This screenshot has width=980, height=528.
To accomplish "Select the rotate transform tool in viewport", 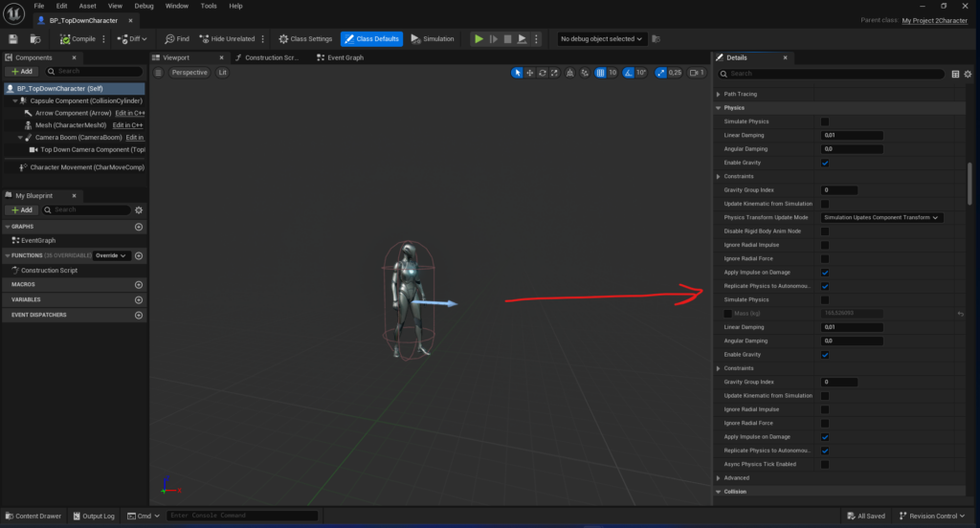I will 543,73.
